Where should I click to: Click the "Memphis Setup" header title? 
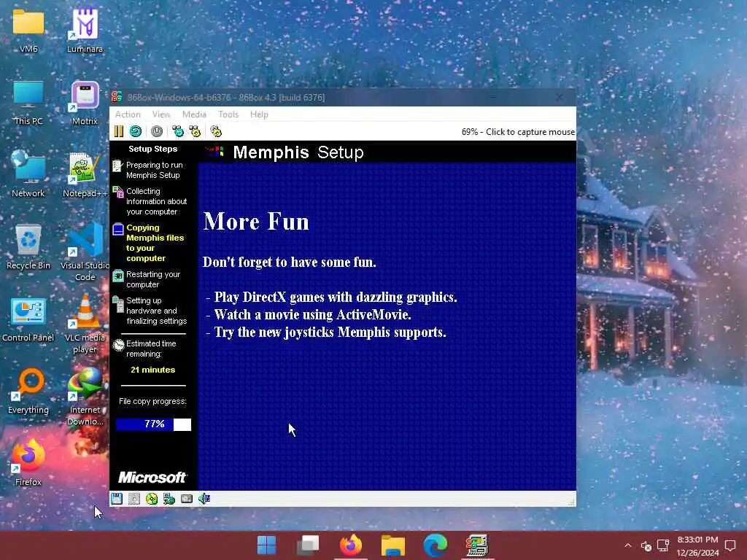click(298, 152)
